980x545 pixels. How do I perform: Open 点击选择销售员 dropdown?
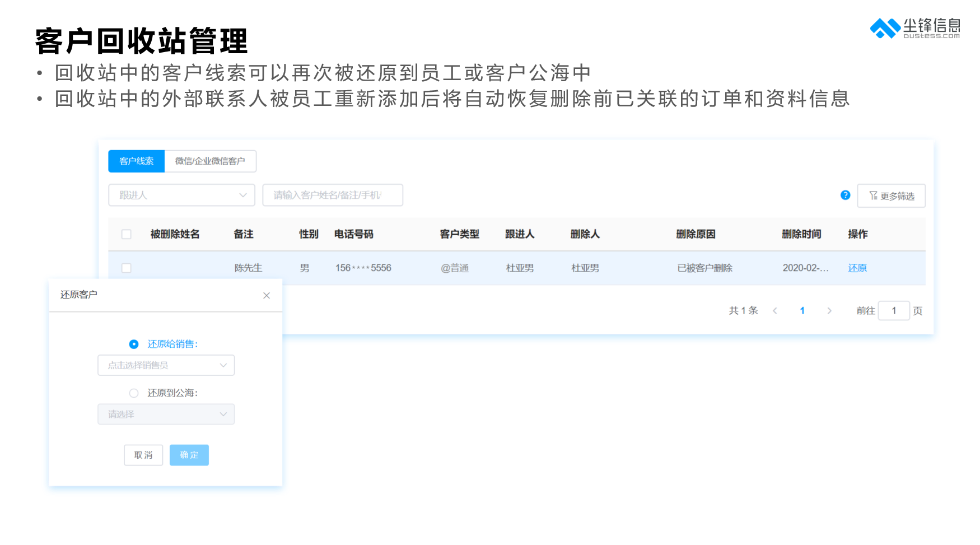click(166, 365)
